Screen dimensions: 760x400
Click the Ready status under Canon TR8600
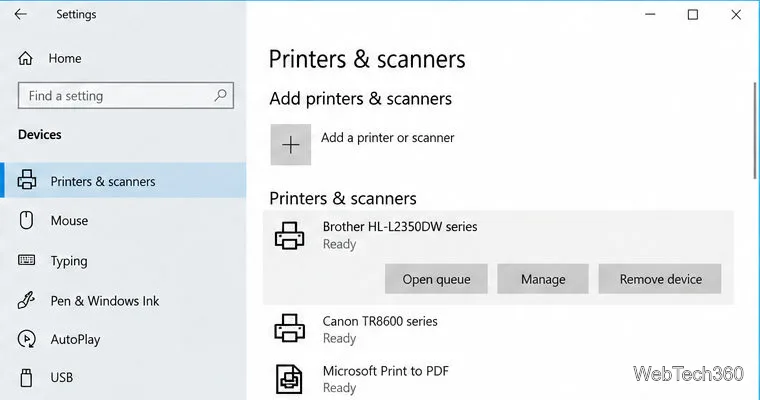tap(339, 338)
